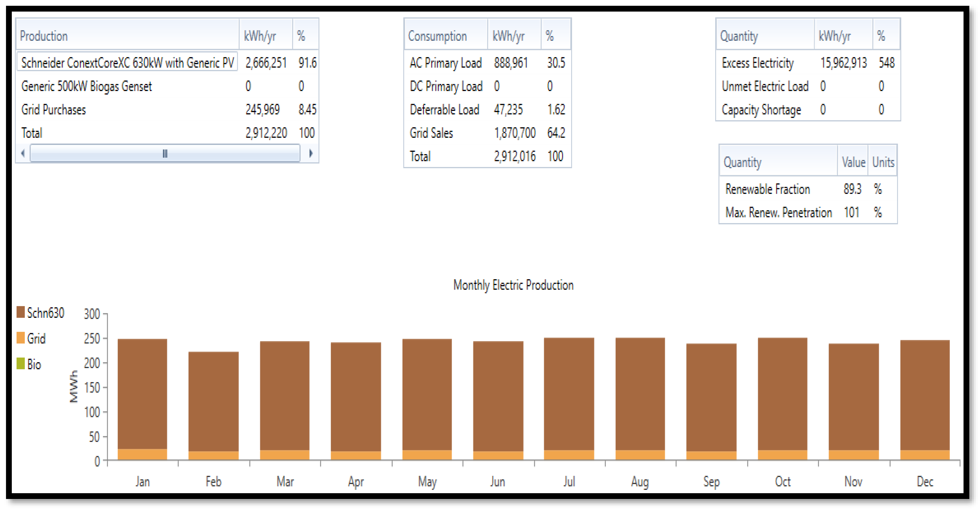The width and height of the screenshot is (980, 511).
Task: Click the Production column header
Action: click(44, 36)
